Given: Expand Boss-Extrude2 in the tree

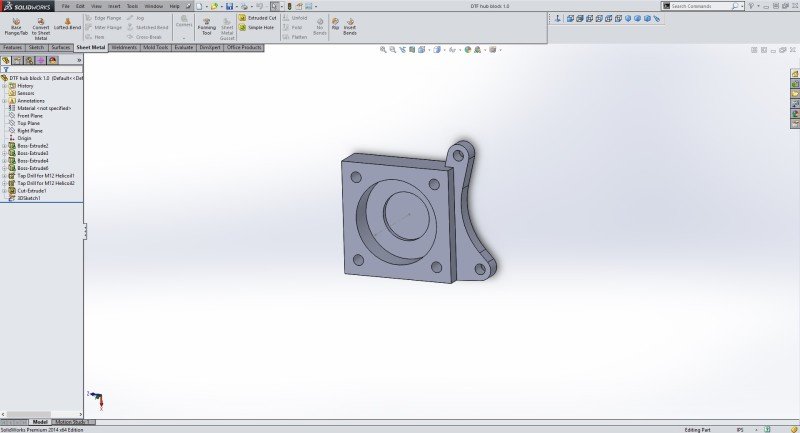Looking at the screenshot, I should tap(5, 146).
